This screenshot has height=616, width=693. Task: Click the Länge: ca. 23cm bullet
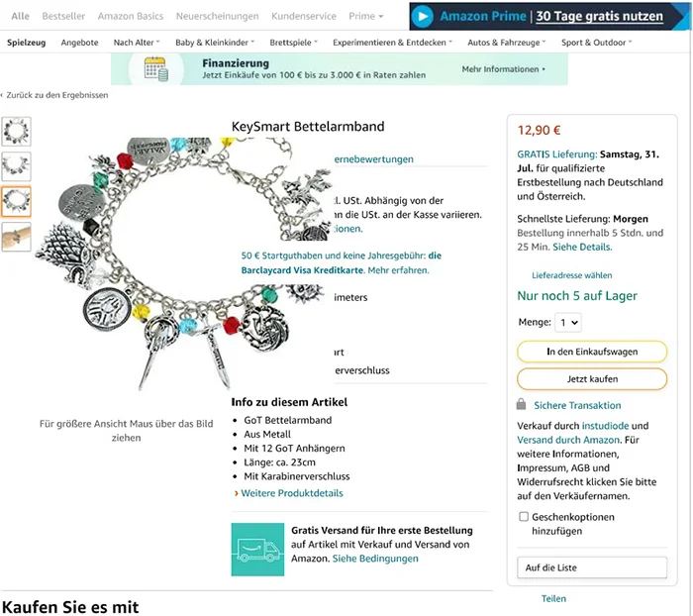280,462
